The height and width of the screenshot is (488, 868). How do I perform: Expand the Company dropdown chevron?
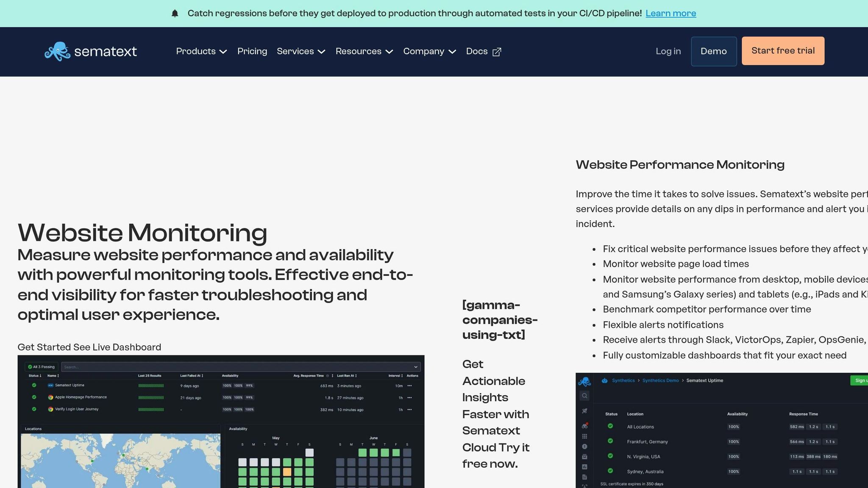pyautogui.click(x=452, y=52)
